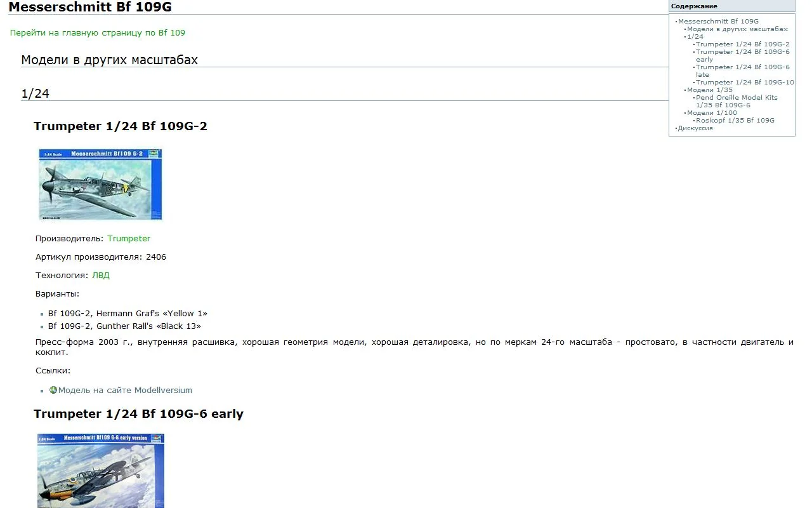The image size is (812, 508).
Task: Navigate to '1/24' section in contents
Action: [695, 37]
